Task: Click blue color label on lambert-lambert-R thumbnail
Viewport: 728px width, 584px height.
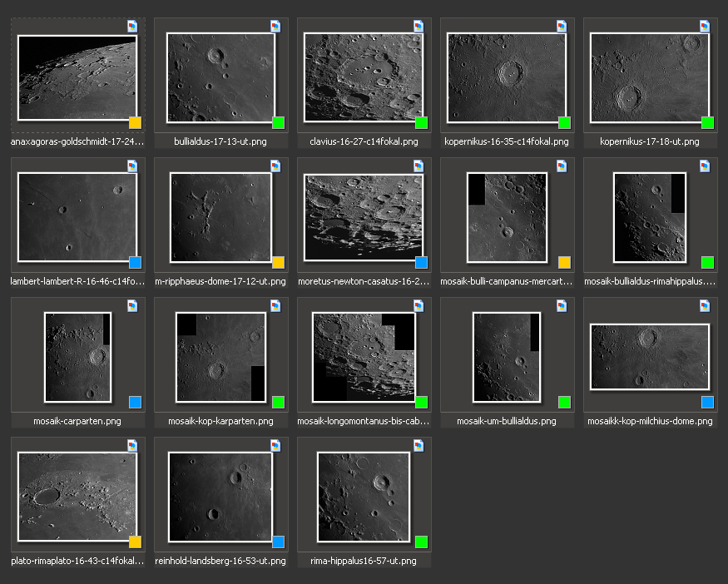Action: [x=136, y=263]
